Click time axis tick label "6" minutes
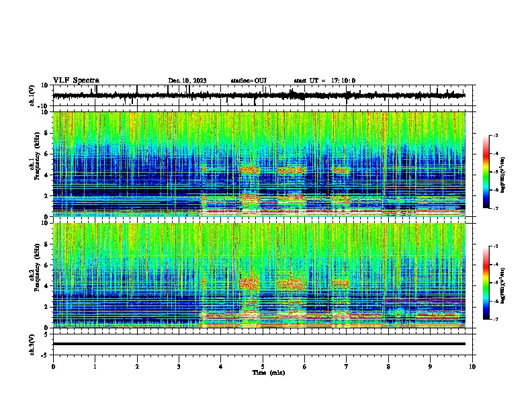Screen dimensions: 532x411 [305, 367]
